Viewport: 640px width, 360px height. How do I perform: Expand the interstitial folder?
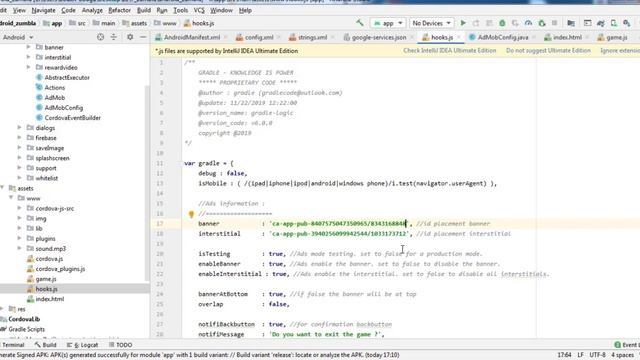(28, 58)
